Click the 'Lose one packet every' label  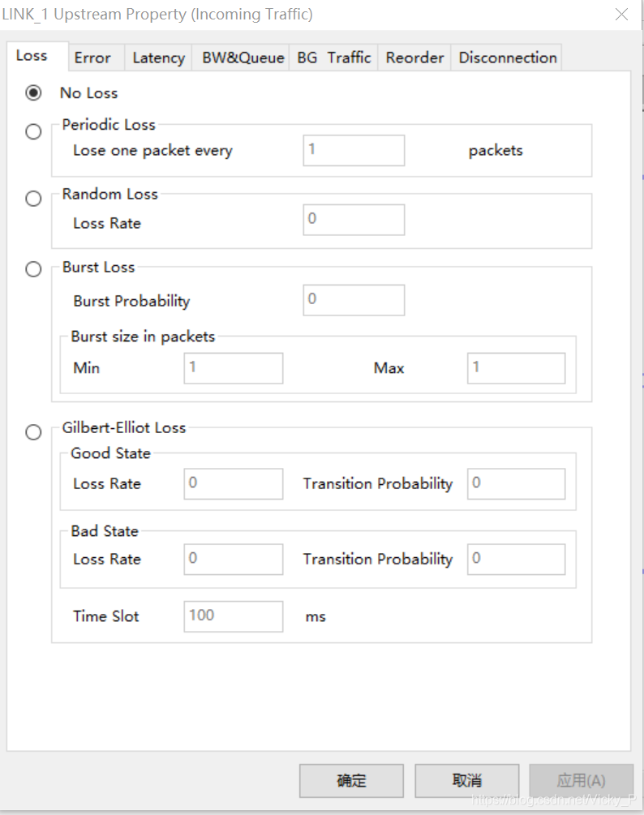152,151
